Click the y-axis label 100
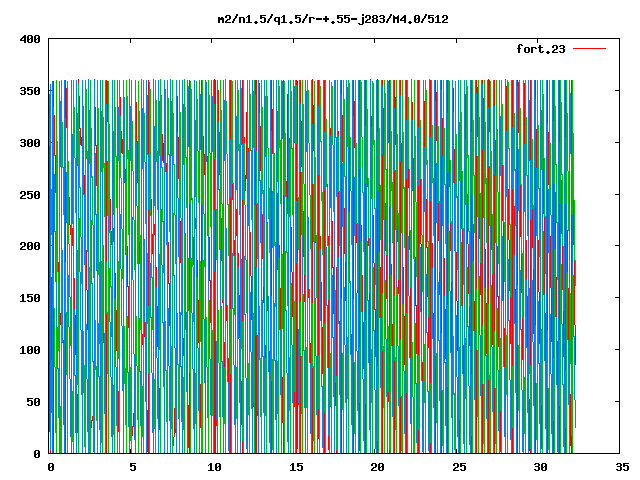The height and width of the screenshot is (480, 640). pyautogui.click(x=30, y=350)
